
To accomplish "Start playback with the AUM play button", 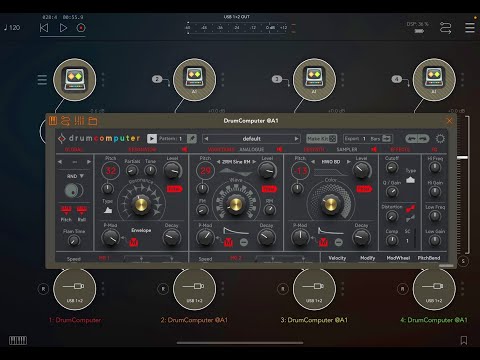I will [x=63, y=28].
